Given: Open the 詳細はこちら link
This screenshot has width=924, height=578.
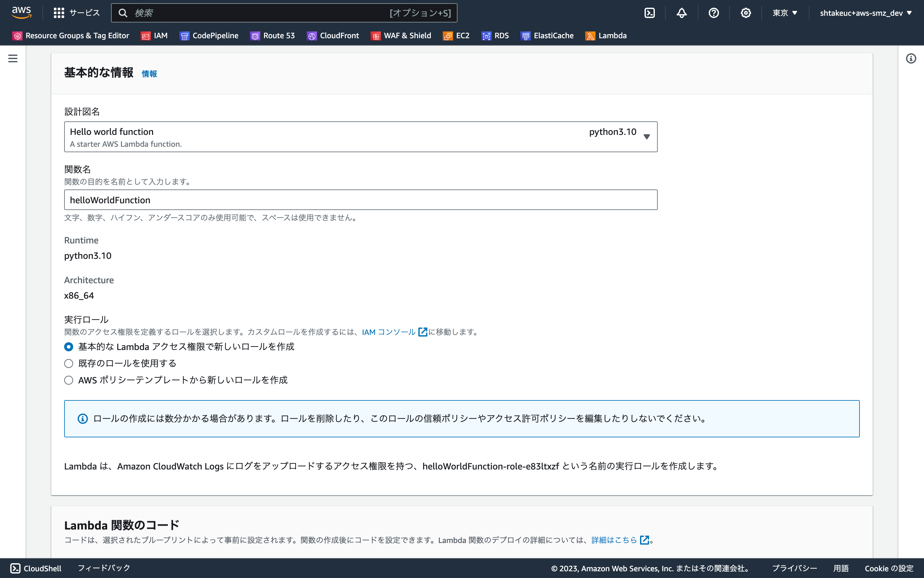Looking at the screenshot, I should pos(614,540).
